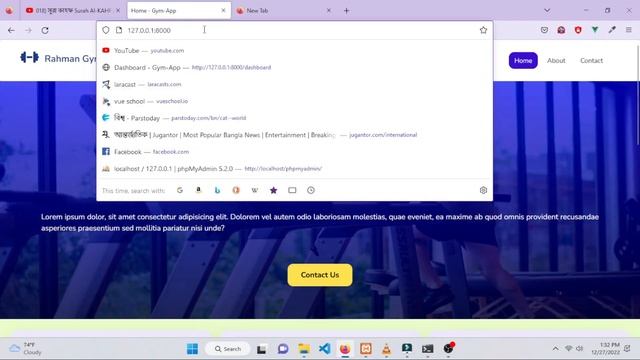640x360 pixels.
Task: Open Windows Start menu
Action: pos(192,349)
